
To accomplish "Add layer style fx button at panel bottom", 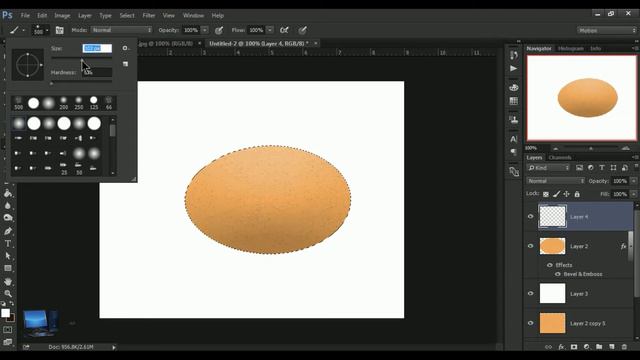I will (x=561, y=347).
